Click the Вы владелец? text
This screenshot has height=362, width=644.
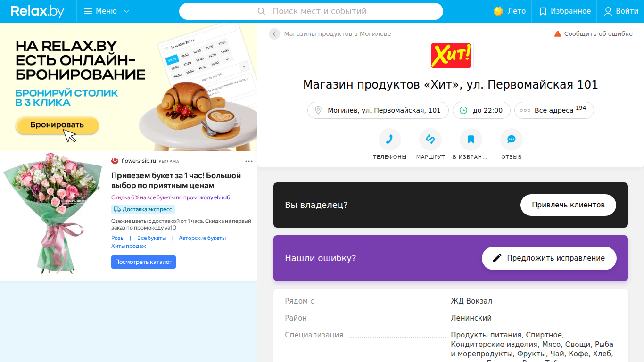tap(316, 205)
